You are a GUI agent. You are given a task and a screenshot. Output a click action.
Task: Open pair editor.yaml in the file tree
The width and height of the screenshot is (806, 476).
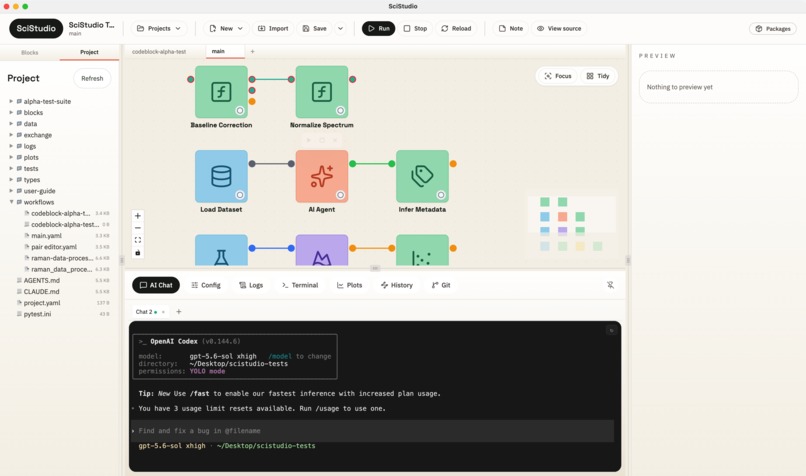54,247
